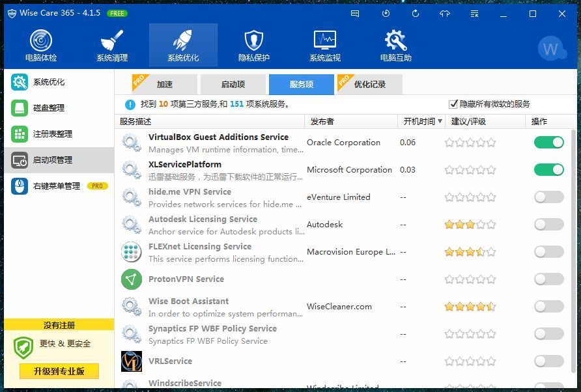Click the Wise Care 365 logo icon

tap(12, 13)
